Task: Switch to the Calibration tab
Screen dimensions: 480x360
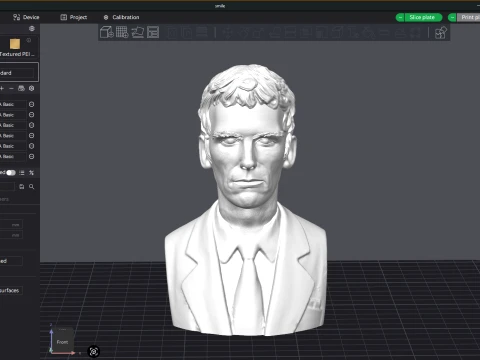Action: [x=121, y=17]
